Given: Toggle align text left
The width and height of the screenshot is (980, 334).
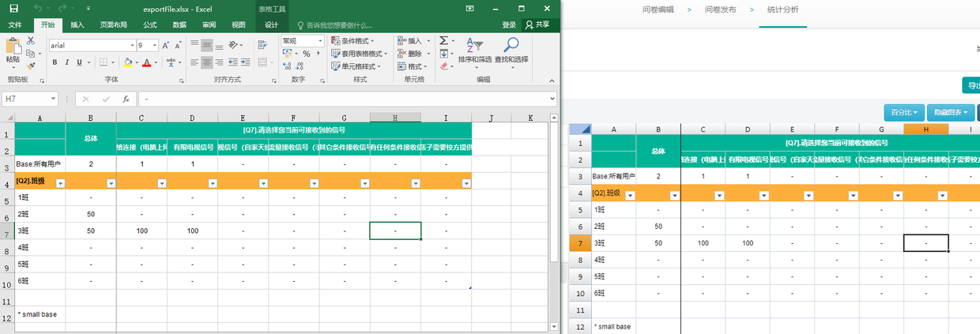Looking at the screenshot, I should click(x=194, y=62).
